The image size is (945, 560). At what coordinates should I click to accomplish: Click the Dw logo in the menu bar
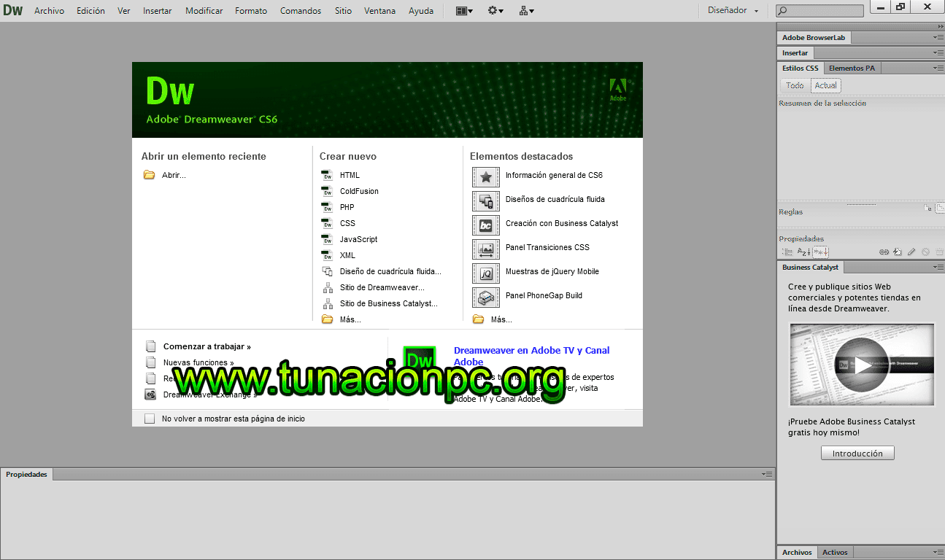tap(12, 10)
